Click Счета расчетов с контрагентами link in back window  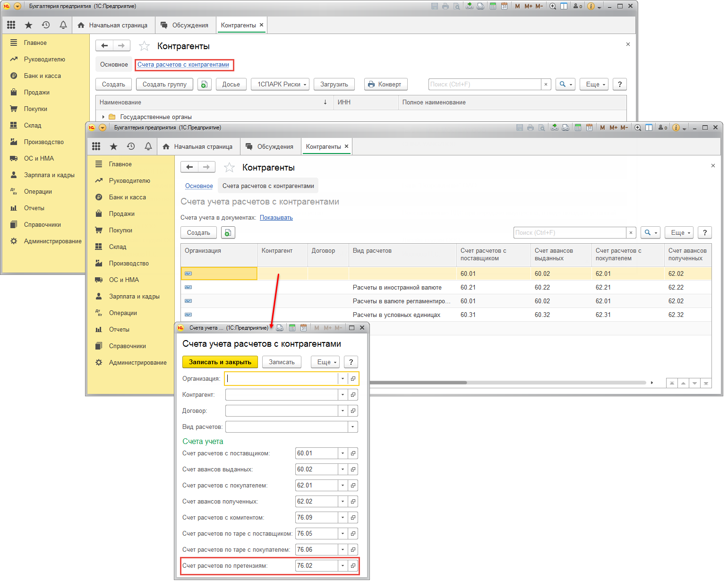(x=183, y=64)
